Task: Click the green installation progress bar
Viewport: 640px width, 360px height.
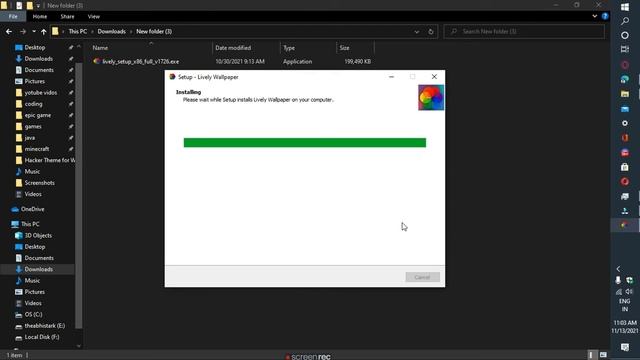Action: 304,142
